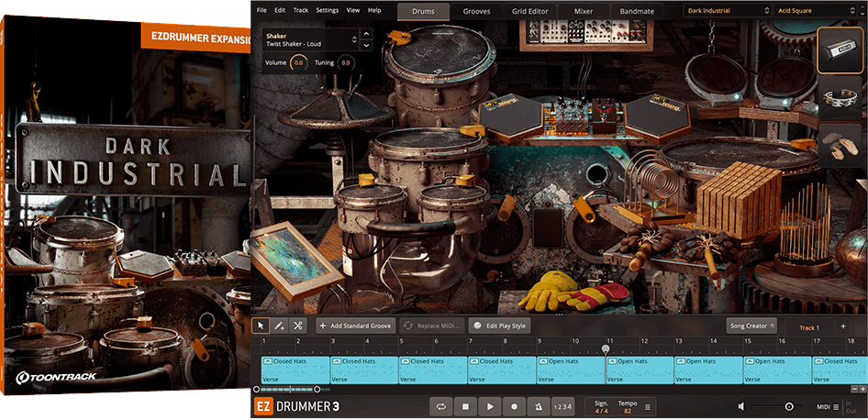Open the Edit menu

tap(280, 10)
